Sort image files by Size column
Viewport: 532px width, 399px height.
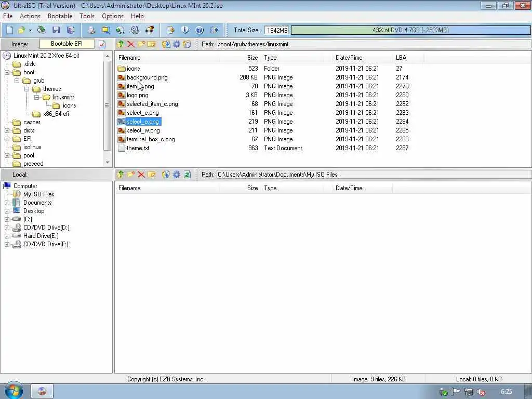240,58
